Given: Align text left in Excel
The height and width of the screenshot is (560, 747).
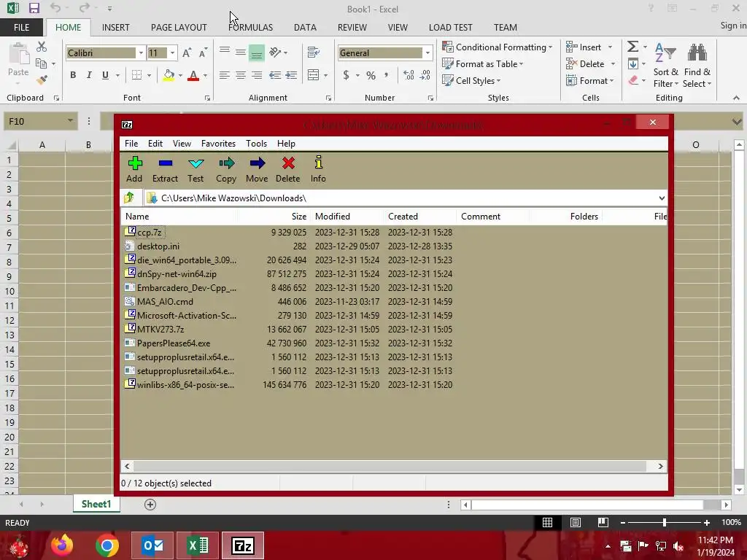Looking at the screenshot, I should click(225, 75).
